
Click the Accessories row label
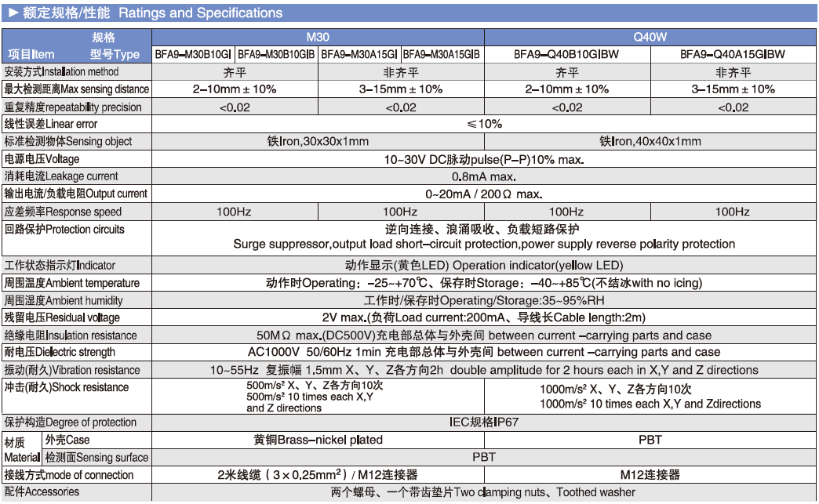[42, 492]
